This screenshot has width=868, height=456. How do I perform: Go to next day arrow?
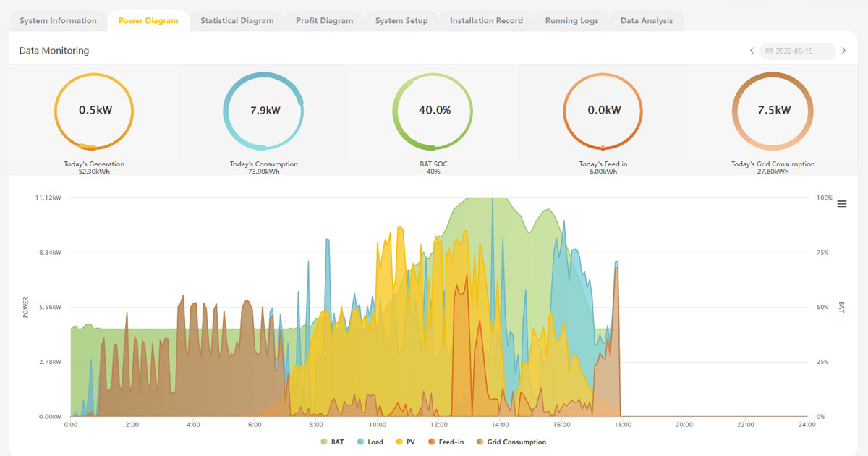point(843,51)
